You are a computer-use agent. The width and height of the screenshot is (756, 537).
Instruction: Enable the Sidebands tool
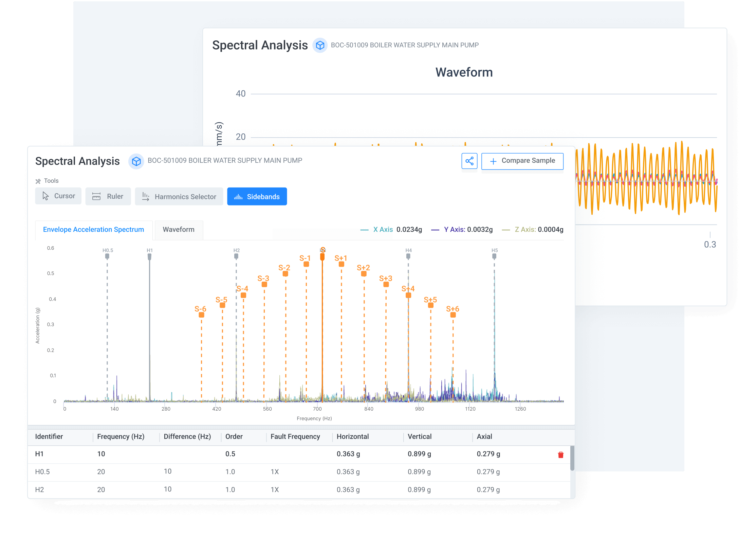tap(257, 196)
